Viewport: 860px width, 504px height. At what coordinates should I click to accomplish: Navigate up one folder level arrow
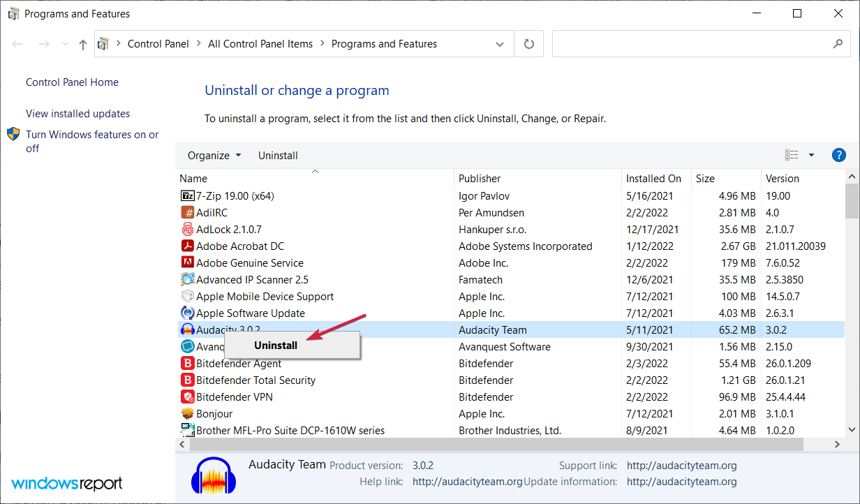coord(83,44)
